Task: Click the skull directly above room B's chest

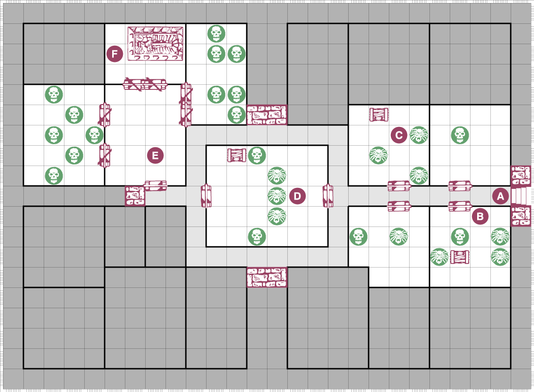Action: 460,237
